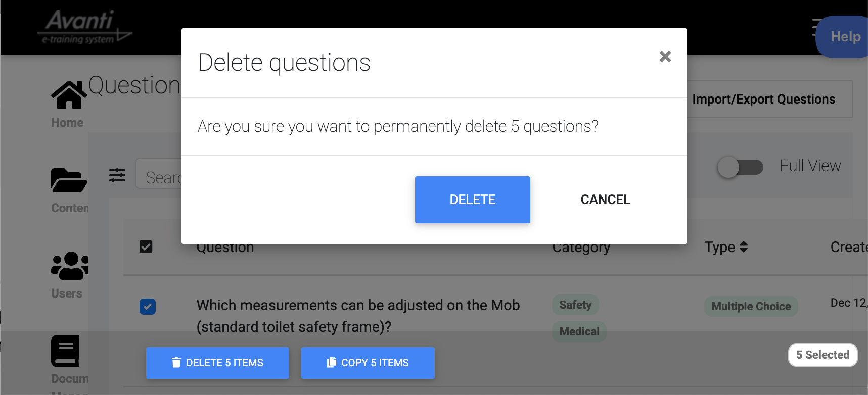
Task: Click DELETE 5 ITEMS button
Action: point(217,363)
